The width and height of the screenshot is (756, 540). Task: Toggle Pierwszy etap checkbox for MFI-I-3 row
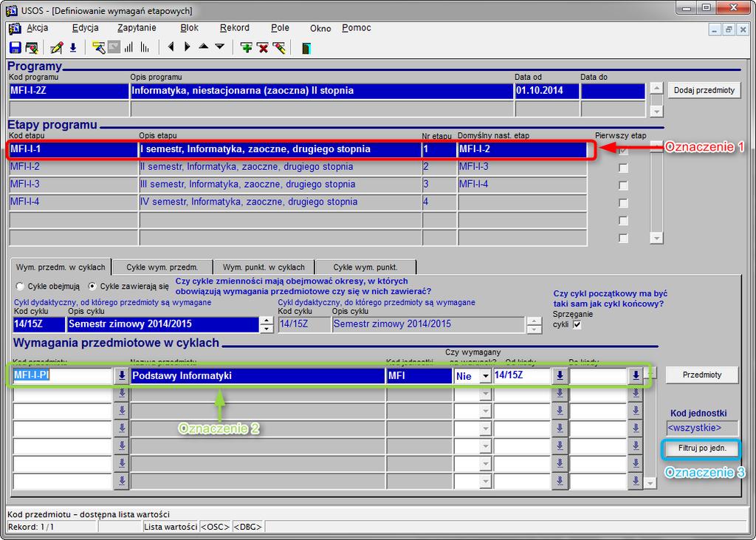tap(623, 185)
